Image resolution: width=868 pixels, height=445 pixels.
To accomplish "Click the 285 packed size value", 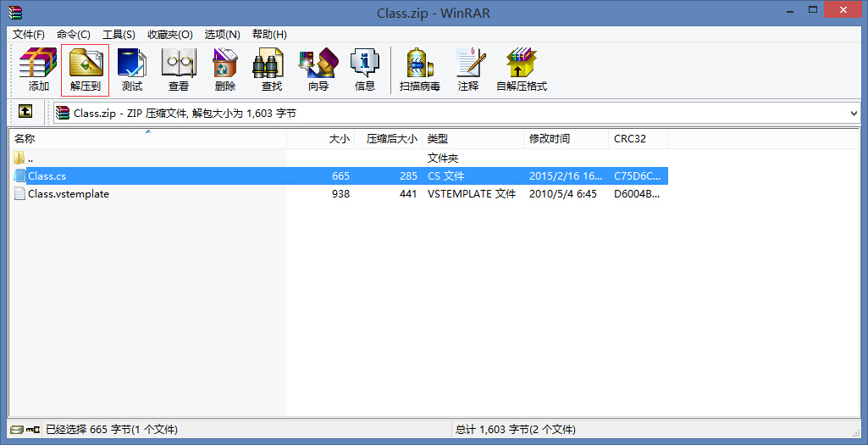I will point(408,176).
